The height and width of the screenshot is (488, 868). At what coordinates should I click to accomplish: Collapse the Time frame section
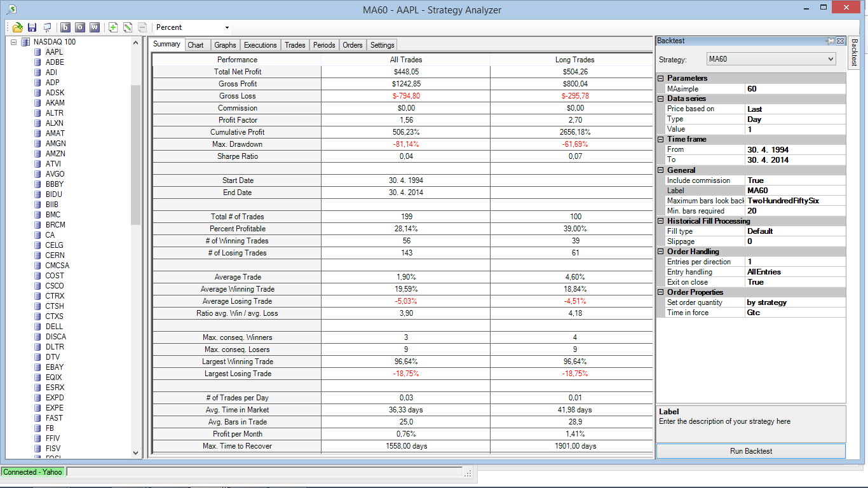coord(661,139)
